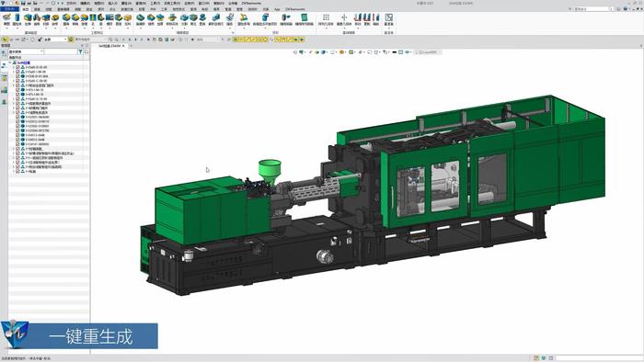The height and width of the screenshot is (362, 644).
Task: Collapse the root assembly node
Action: pos(10,62)
